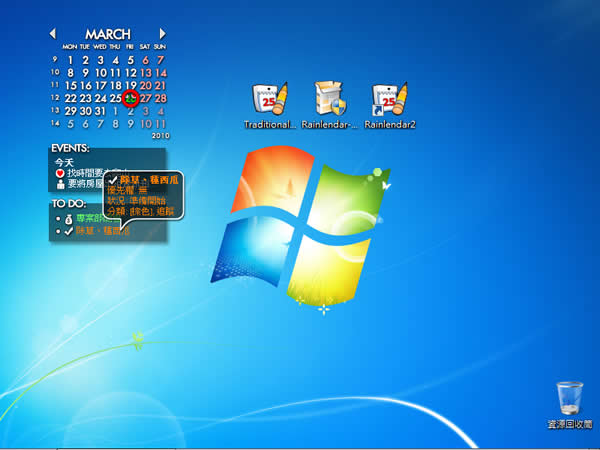600x450 pixels.
Task: Click the EVENTS: header
Action: [x=70, y=149]
